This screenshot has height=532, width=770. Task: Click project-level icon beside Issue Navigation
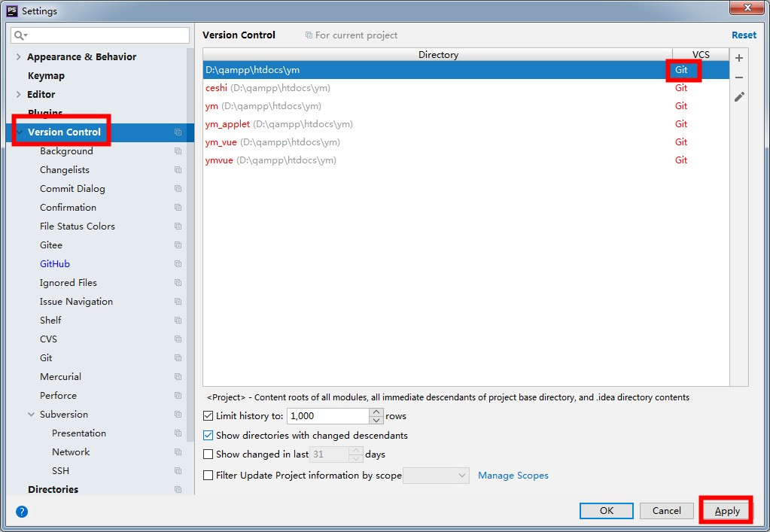(x=178, y=301)
